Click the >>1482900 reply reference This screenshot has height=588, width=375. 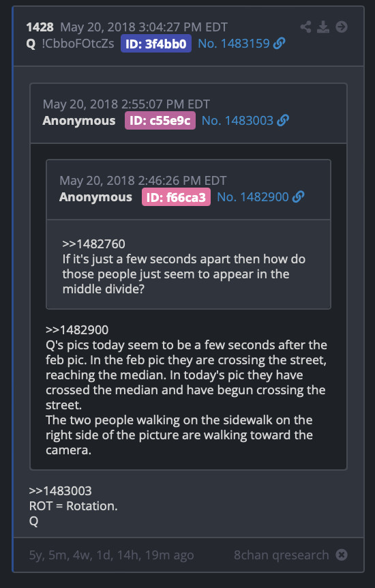point(77,330)
